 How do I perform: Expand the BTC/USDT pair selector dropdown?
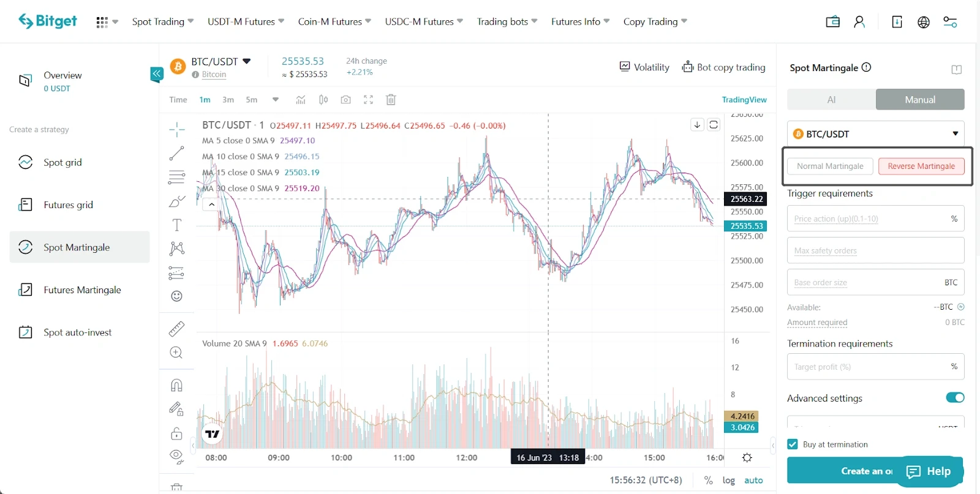pyautogui.click(x=875, y=133)
